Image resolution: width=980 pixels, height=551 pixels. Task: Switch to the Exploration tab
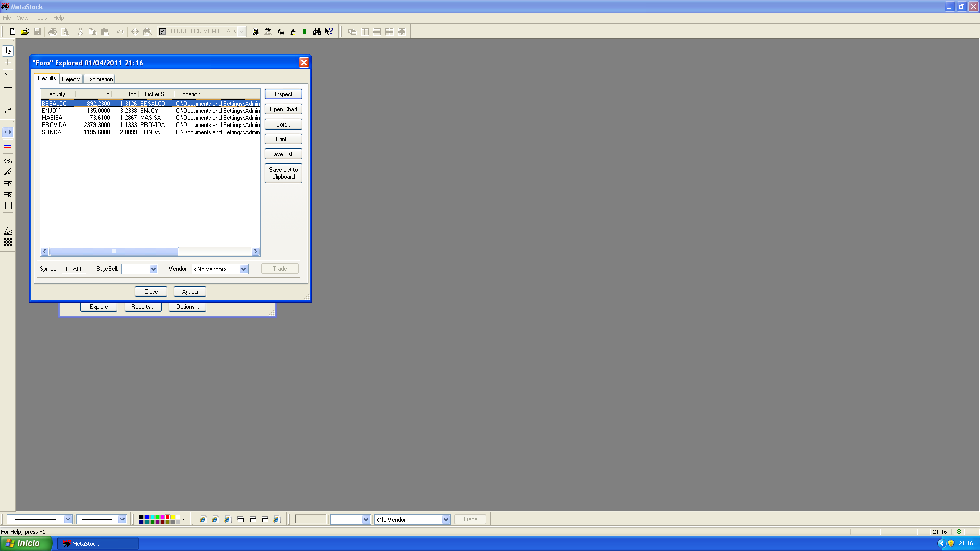100,79
